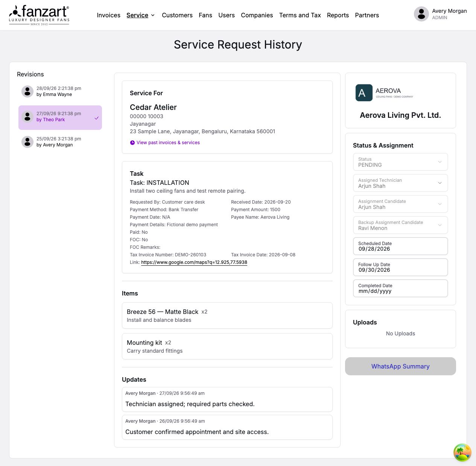Click the Fanzart logo in the header
The width and height of the screenshot is (476, 466).
(x=39, y=15)
